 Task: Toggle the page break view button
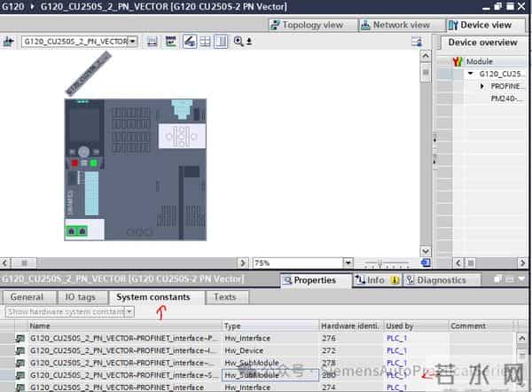tap(220, 42)
